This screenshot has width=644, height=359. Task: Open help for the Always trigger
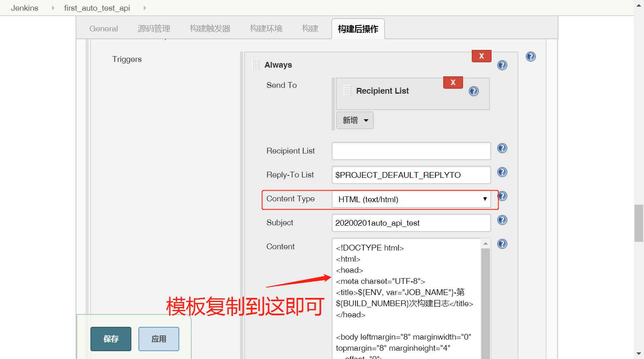pyautogui.click(x=502, y=65)
